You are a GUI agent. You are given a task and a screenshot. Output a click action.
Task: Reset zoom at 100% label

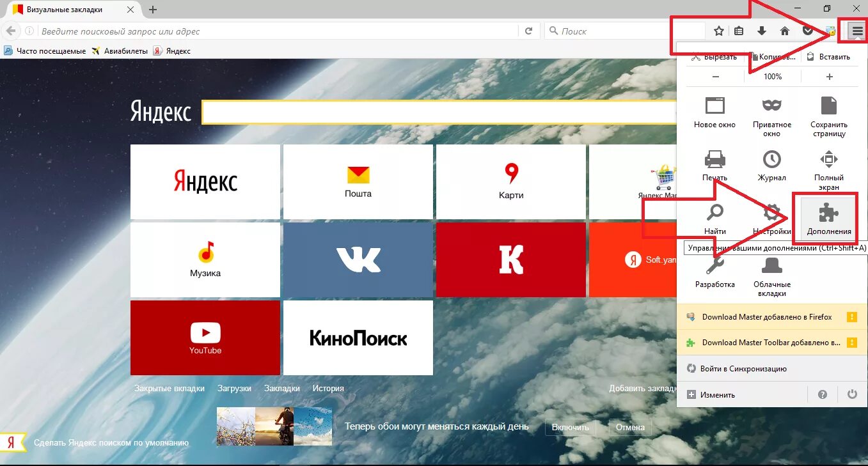pyautogui.click(x=773, y=77)
